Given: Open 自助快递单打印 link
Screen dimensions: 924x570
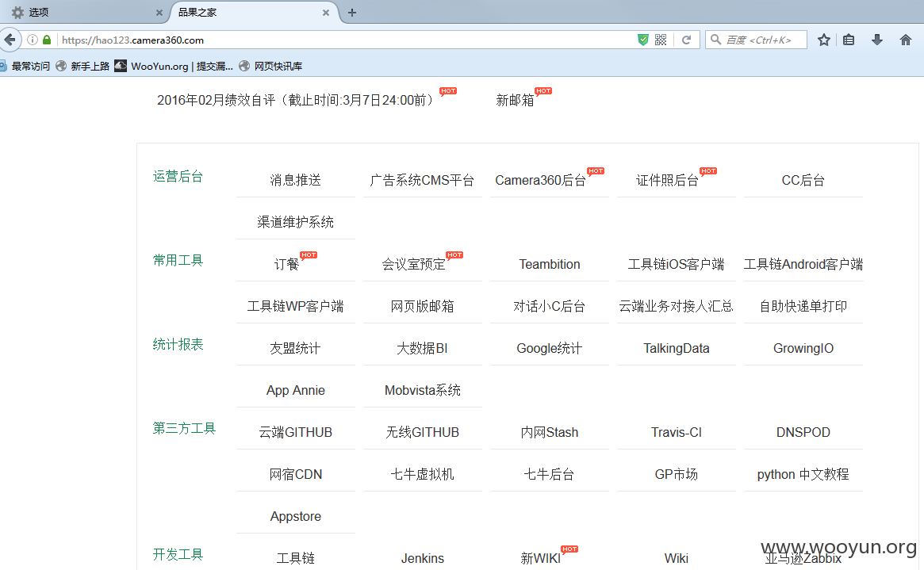Looking at the screenshot, I should coord(803,306).
